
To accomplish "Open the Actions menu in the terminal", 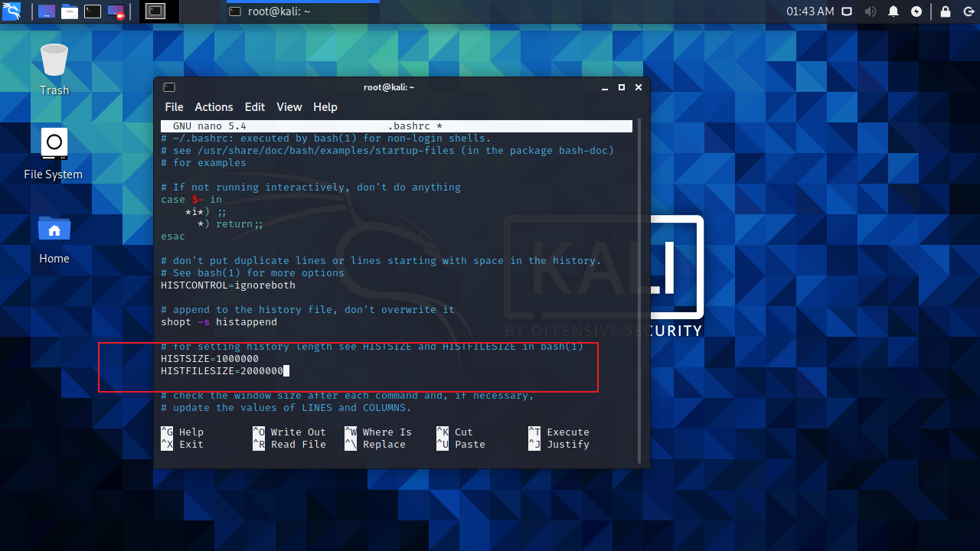I will pos(214,107).
